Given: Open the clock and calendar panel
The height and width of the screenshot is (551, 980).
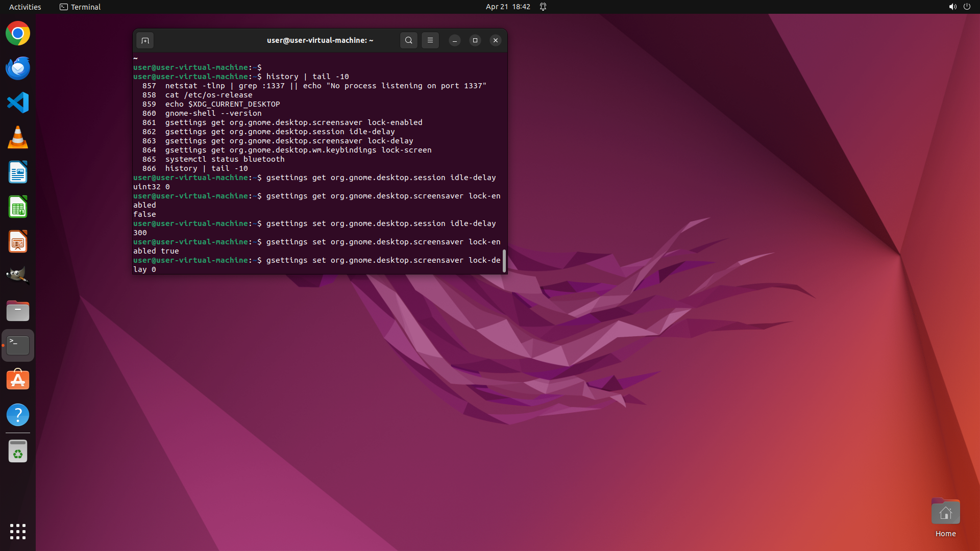Looking at the screenshot, I should tap(507, 7).
